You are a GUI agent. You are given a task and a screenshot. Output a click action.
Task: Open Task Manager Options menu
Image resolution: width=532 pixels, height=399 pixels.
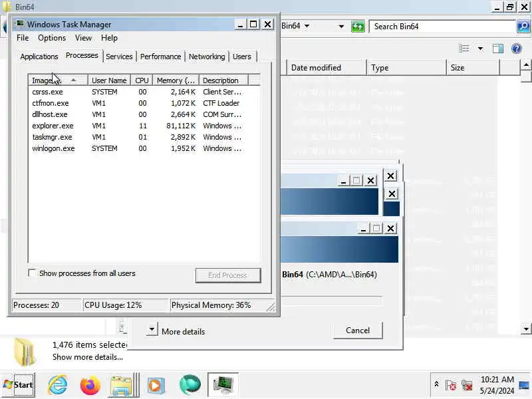pos(52,38)
